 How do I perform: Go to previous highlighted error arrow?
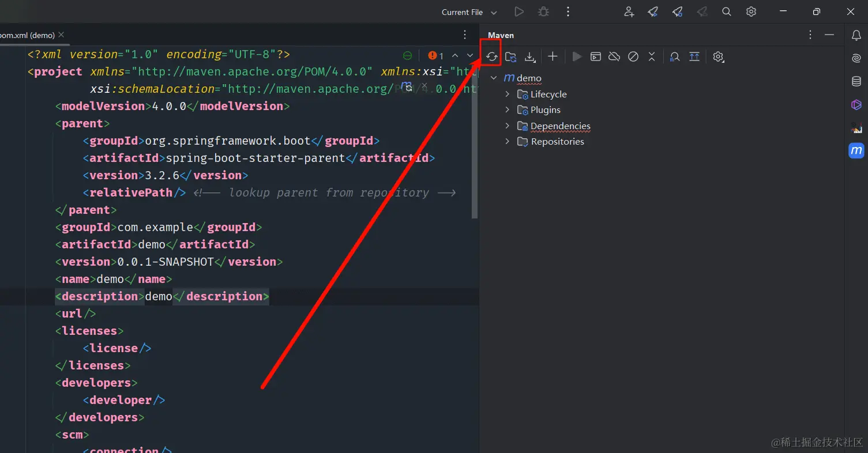point(455,55)
